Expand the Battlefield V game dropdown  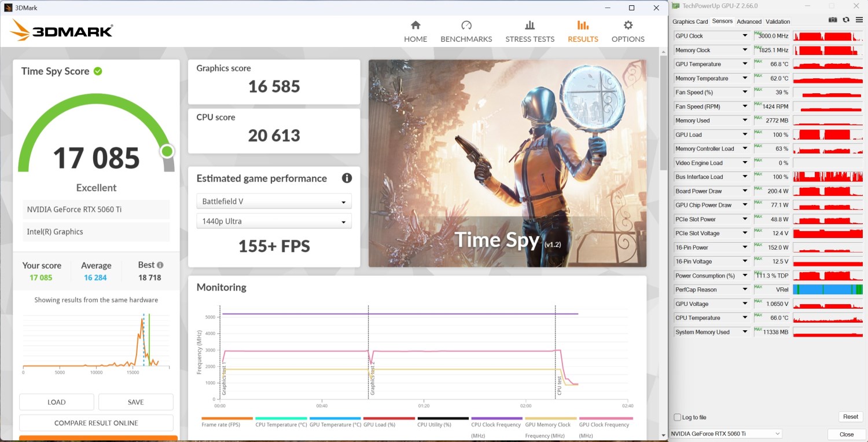click(x=274, y=202)
